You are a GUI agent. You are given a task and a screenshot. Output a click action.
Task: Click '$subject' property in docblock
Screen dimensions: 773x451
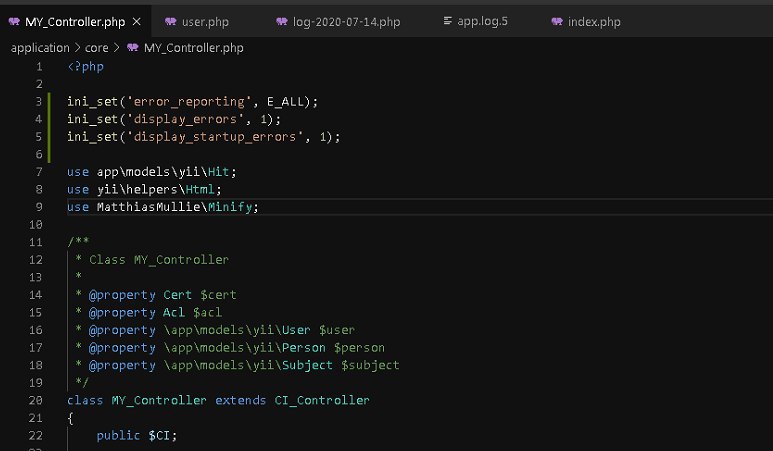(370, 365)
